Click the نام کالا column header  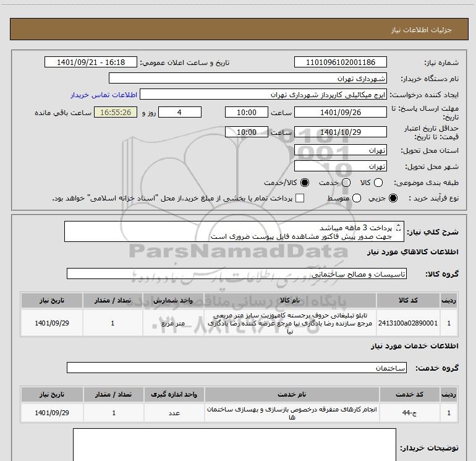pos(290,300)
